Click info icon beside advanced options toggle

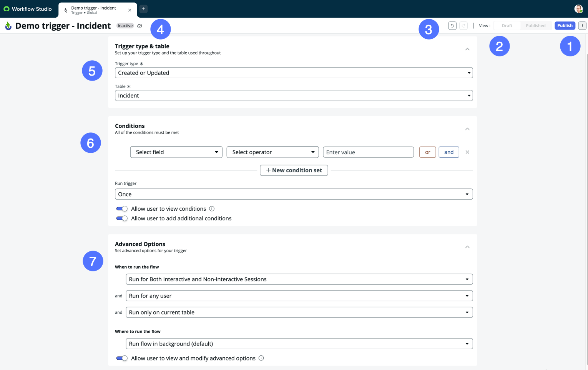pyautogui.click(x=261, y=358)
